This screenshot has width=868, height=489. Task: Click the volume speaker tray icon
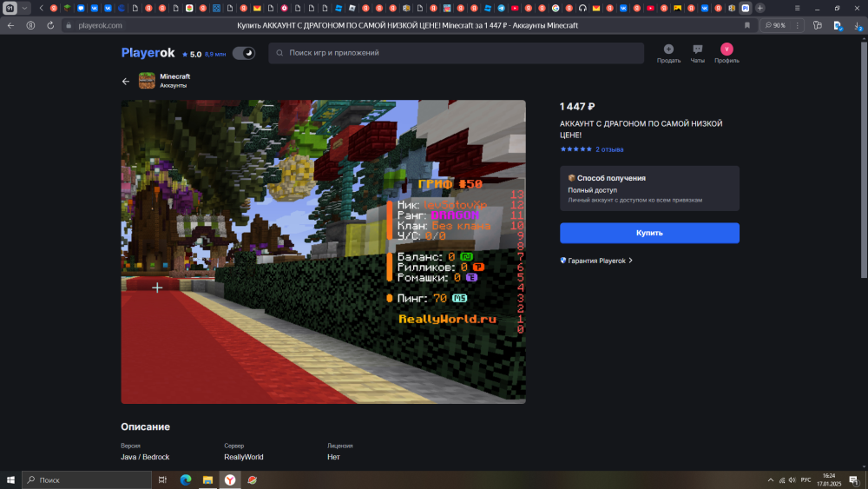(x=792, y=480)
